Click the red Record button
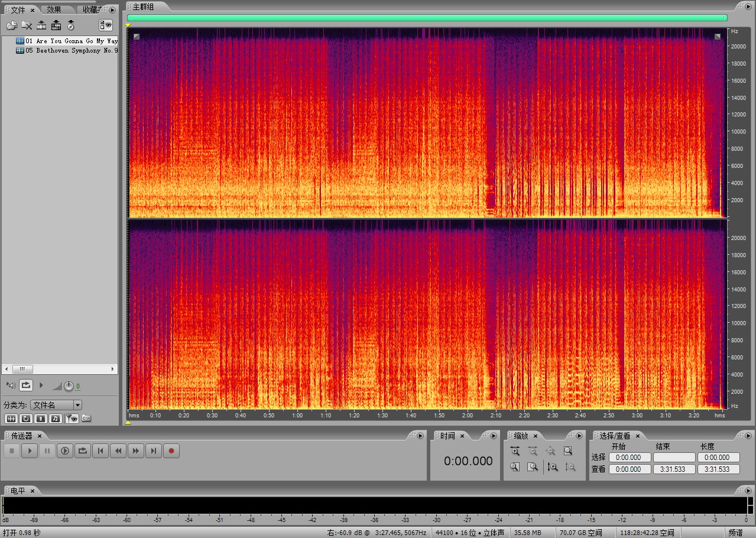This screenshot has width=756, height=538. 171,451
